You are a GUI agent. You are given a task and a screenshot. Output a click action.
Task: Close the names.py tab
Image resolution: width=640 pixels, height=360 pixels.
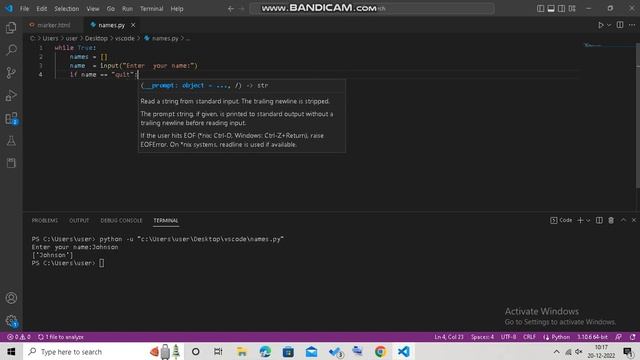coord(133,25)
